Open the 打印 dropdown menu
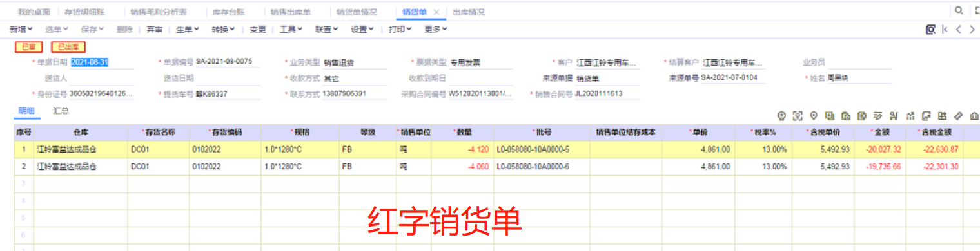Viewport: 980px width, 251px height. (400, 30)
